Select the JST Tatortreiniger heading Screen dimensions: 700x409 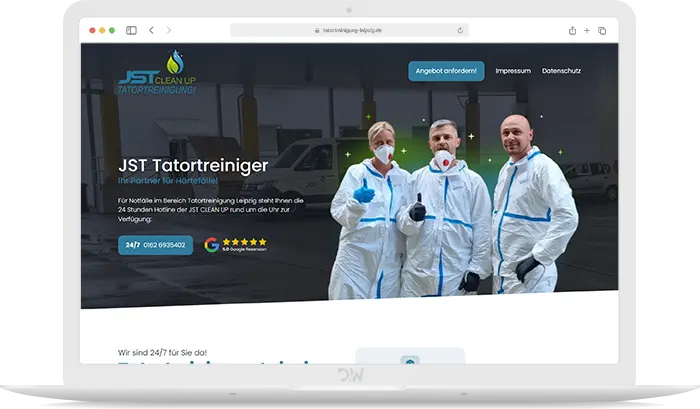pyautogui.click(x=193, y=165)
